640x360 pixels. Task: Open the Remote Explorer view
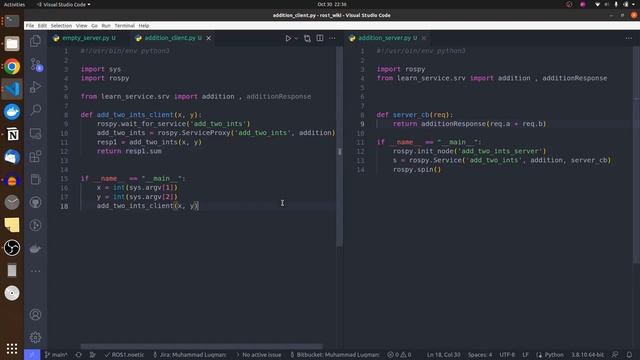point(36,133)
